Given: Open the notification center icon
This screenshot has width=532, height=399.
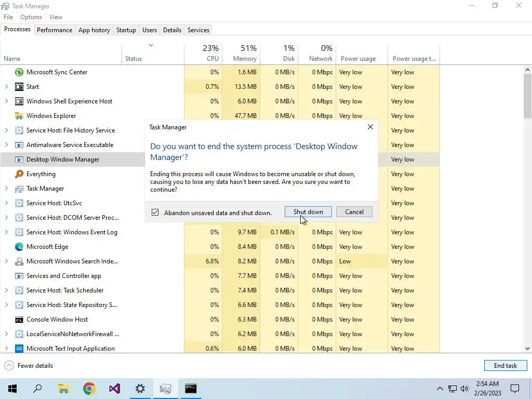Looking at the screenshot, I should tap(515, 389).
